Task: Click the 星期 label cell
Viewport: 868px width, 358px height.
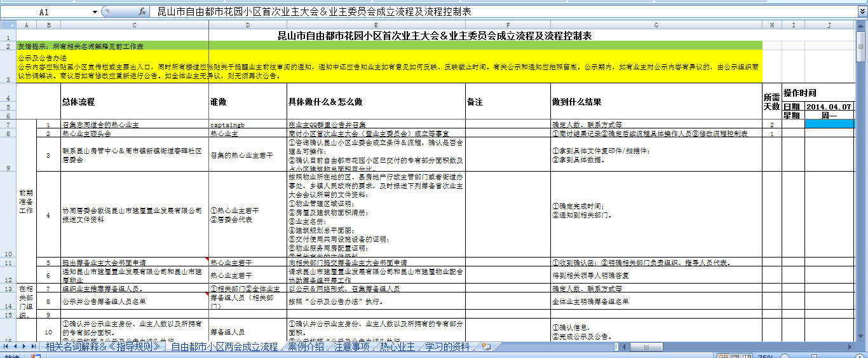Action: click(793, 116)
